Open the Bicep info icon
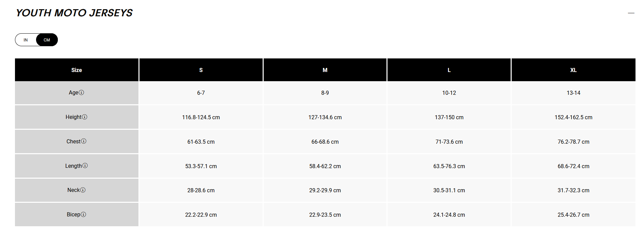Image resolution: width=644 pixels, height=232 pixels. pyautogui.click(x=83, y=214)
